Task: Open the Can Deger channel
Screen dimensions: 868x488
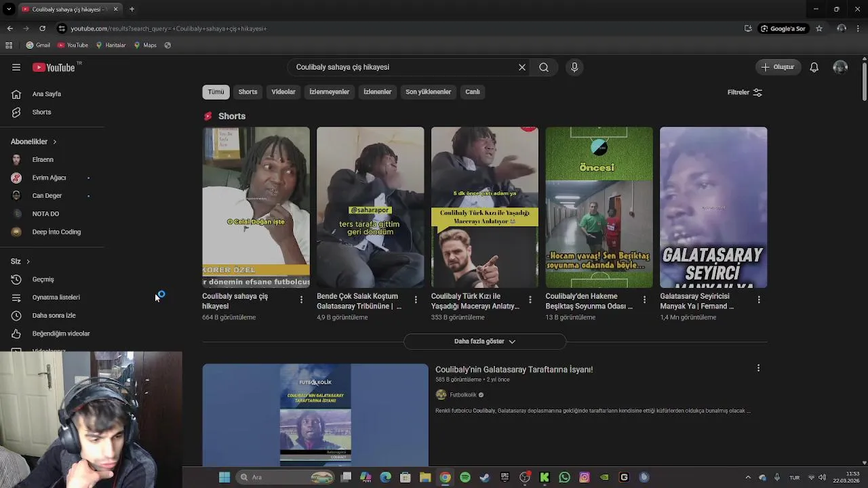Action: point(47,196)
